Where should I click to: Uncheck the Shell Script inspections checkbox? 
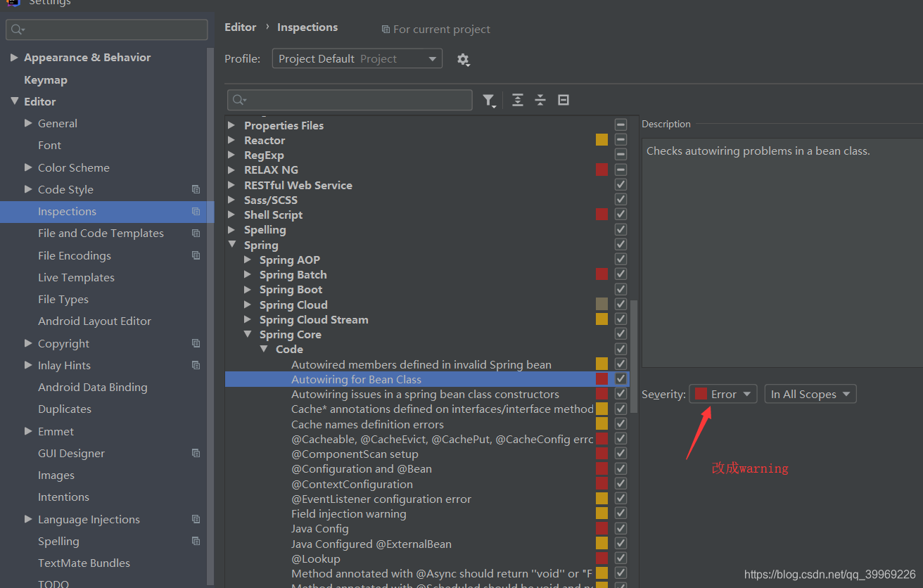click(x=620, y=214)
